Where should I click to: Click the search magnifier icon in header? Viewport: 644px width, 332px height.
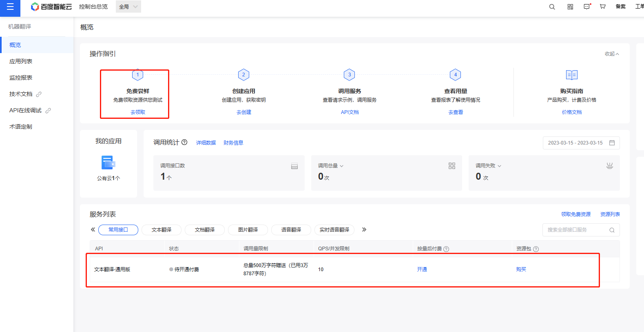552,7
